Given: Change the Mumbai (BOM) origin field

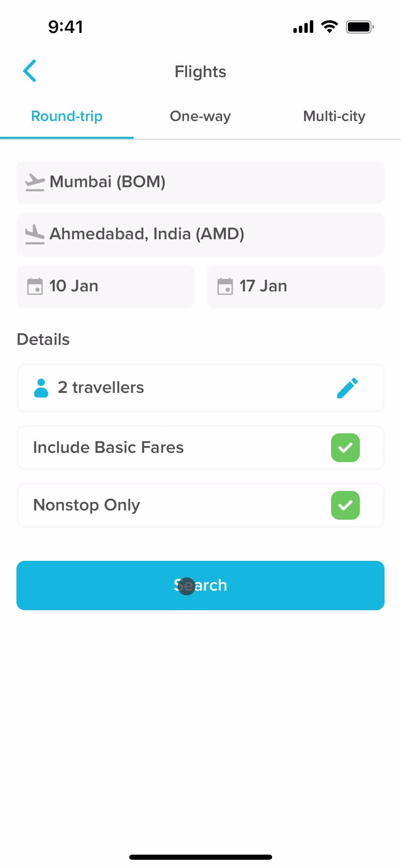Looking at the screenshot, I should point(200,182).
